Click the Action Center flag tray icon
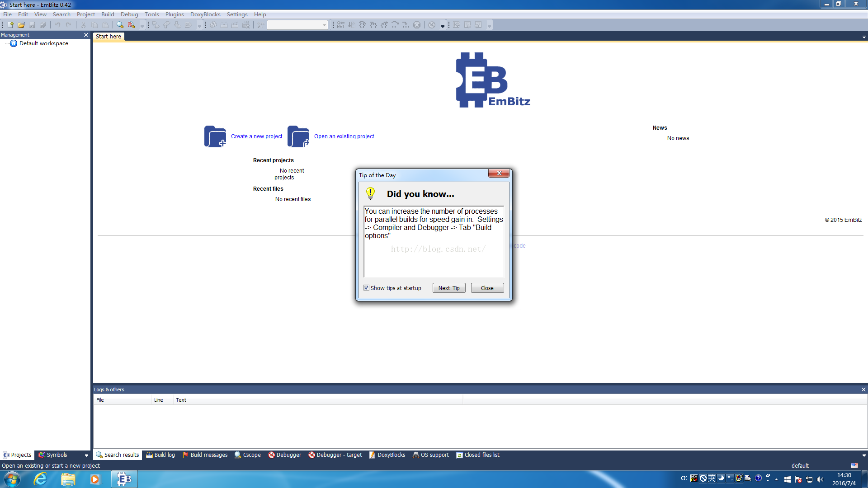This screenshot has width=868, height=488. (798, 479)
